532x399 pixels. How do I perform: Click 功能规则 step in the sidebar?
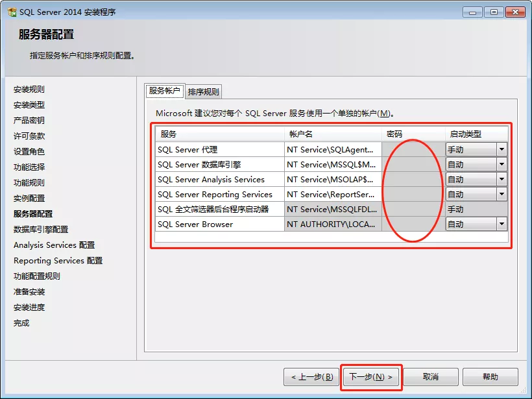[x=29, y=182]
